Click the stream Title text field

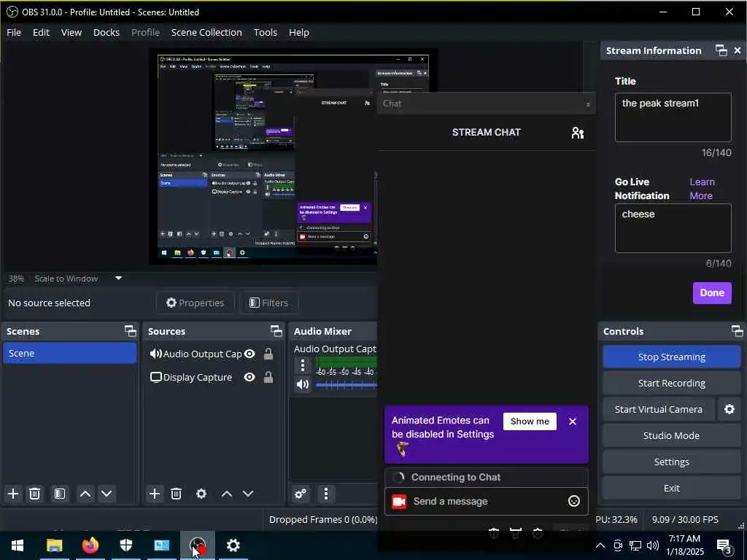[673, 117]
